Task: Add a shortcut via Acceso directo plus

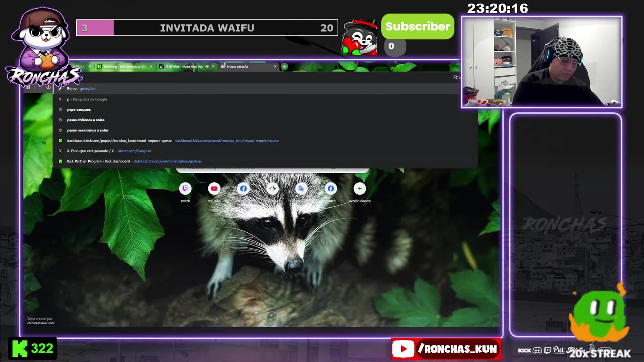Action: [360, 189]
